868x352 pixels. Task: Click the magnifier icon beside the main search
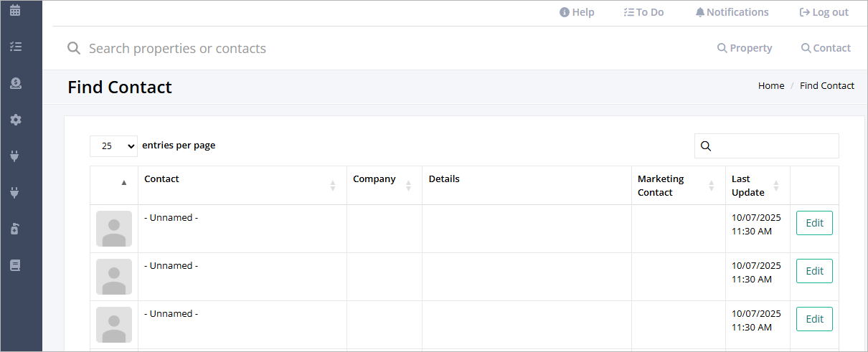73,48
